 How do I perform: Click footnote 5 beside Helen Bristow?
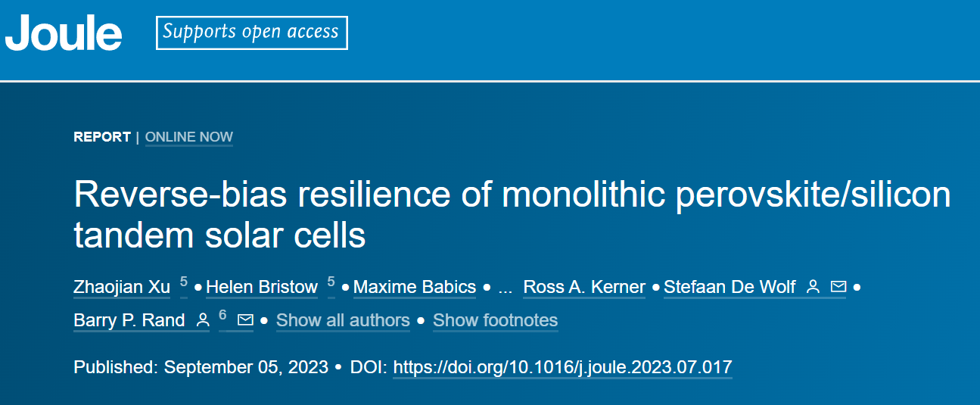click(x=331, y=282)
